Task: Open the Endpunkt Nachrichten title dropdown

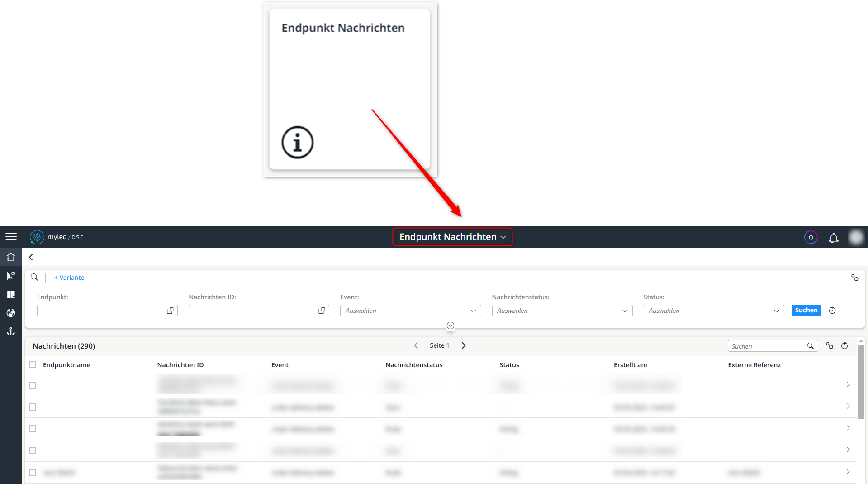Action: point(452,237)
